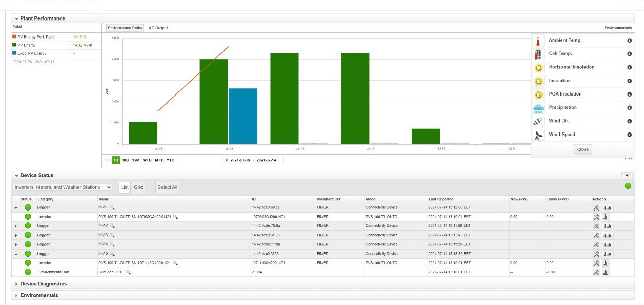644x305 pixels.
Task: Open download chart icon for INV-2 row
Action: (608, 226)
